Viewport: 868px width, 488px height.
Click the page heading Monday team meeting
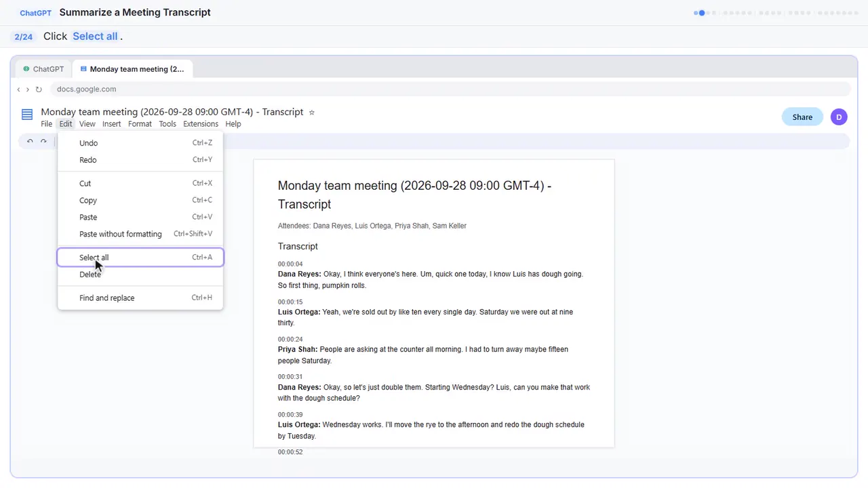click(x=415, y=195)
